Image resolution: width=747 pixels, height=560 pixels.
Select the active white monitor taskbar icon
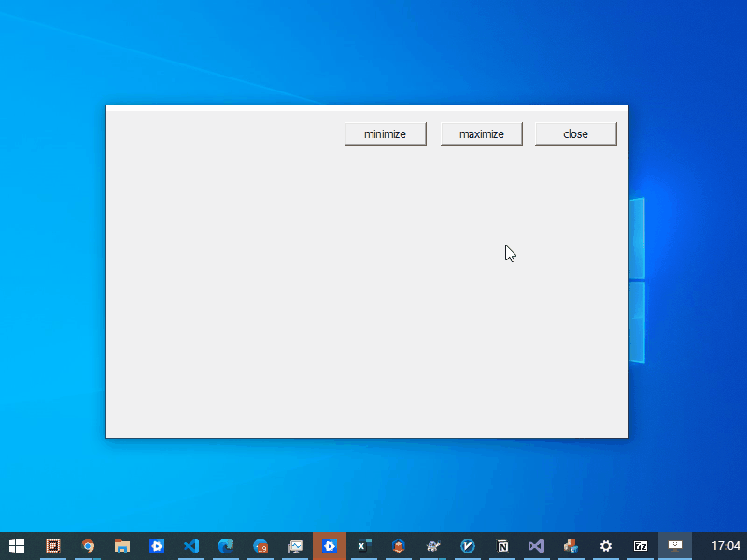click(x=675, y=546)
